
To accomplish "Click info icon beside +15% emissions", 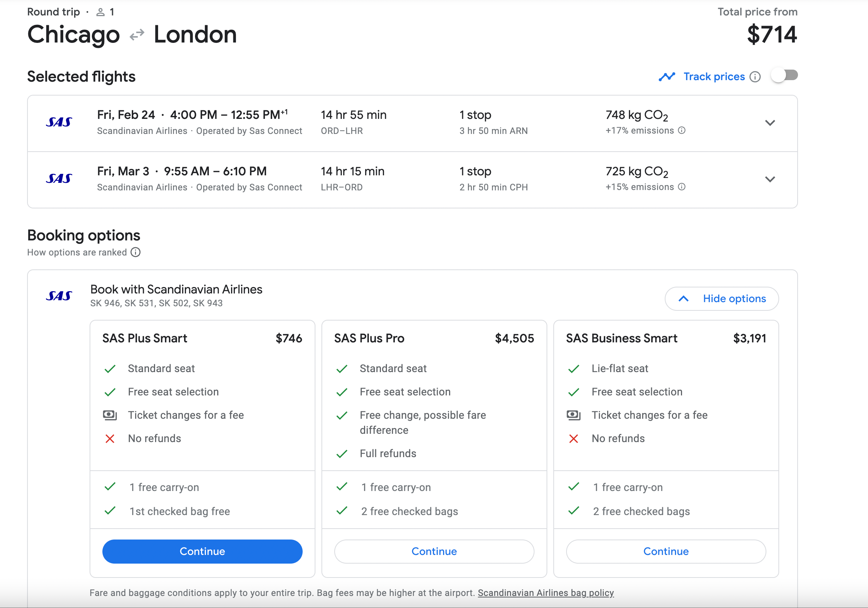I will 682,187.
